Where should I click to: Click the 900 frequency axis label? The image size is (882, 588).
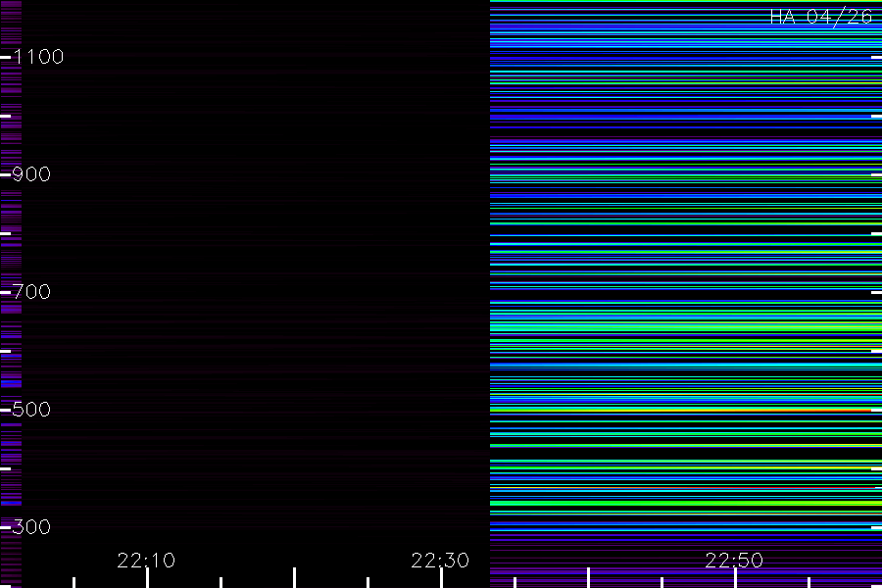point(31,173)
